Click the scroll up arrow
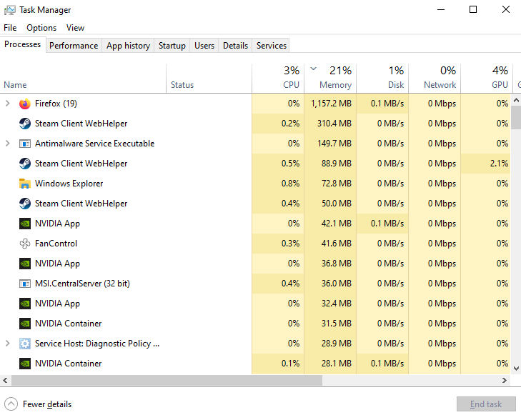The width and height of the screenshot is (521, 420). pyautogui.click(x=516, y=99)
